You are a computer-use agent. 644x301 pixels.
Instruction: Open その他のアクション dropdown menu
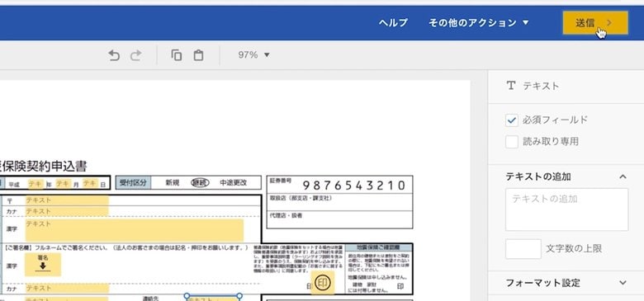point(479,22)
